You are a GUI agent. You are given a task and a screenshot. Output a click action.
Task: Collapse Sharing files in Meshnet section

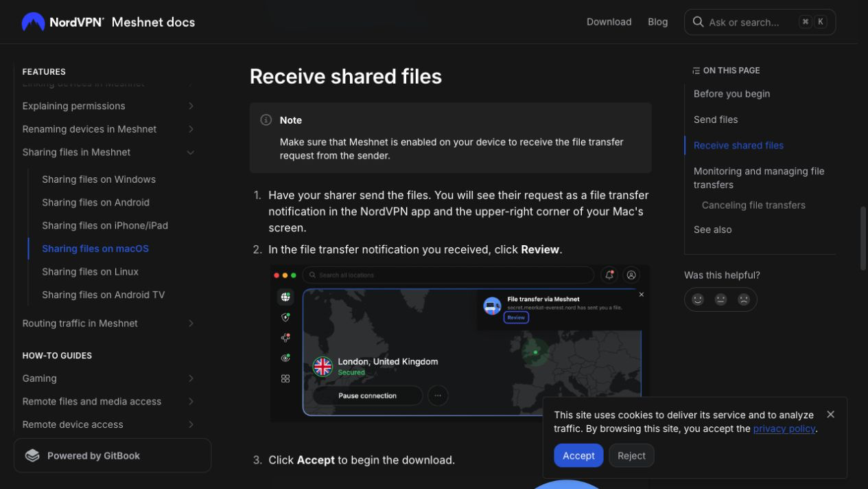point(191,152)
